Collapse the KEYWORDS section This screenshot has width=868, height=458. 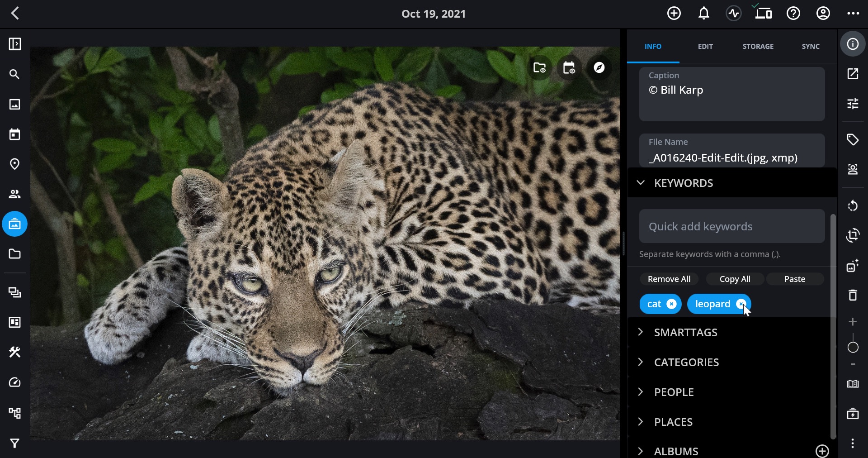pyautogui.click(x=732, y=183)
